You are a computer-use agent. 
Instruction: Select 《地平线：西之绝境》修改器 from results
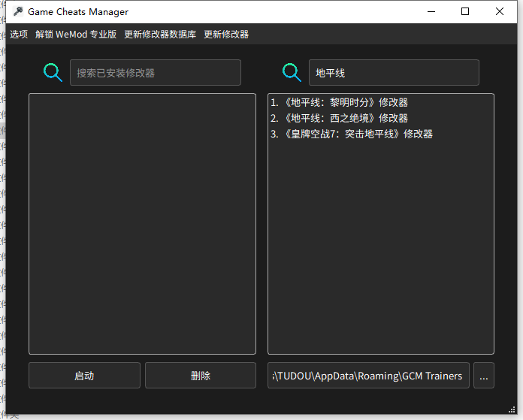(x=339, y=118)
